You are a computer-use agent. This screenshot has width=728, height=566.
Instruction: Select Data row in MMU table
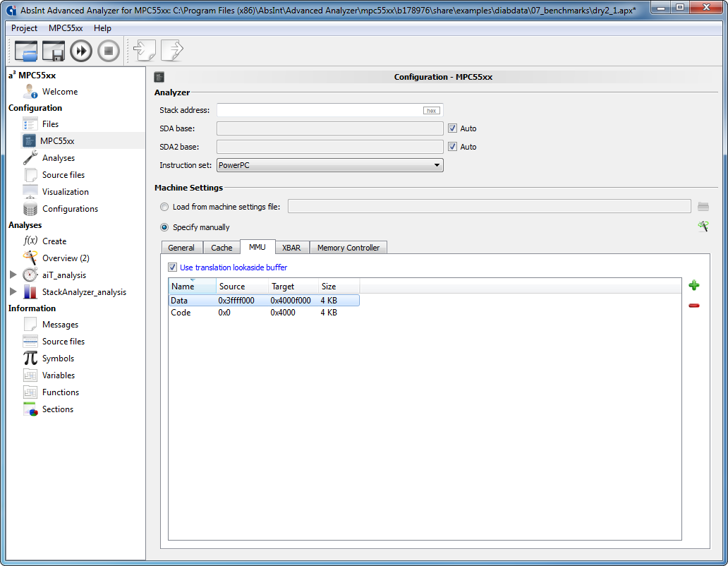pos(264,301)
